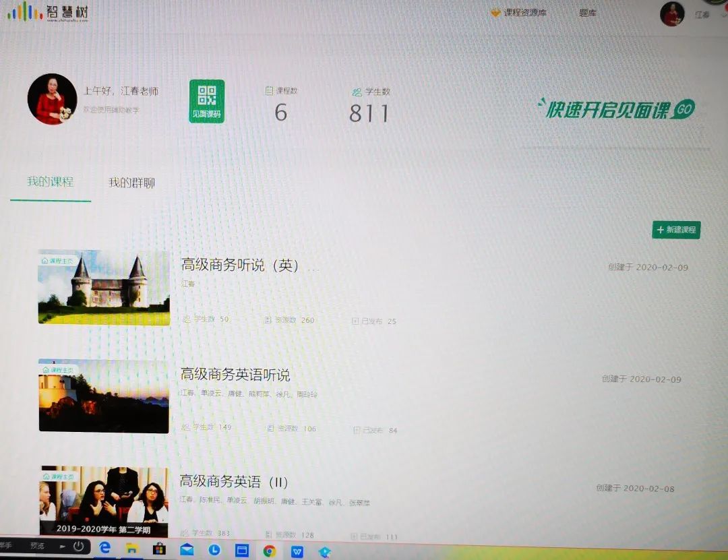Click the ellipsis after 高级商务听说 (英)

[313, 268]
